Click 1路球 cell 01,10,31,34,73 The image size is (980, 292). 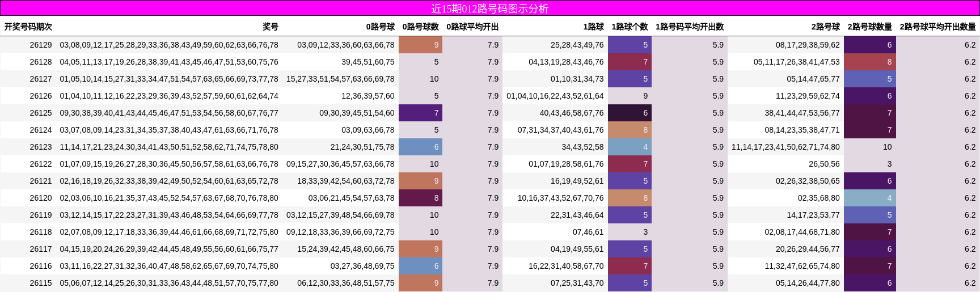pyautogui.click(x=577, y=79)
